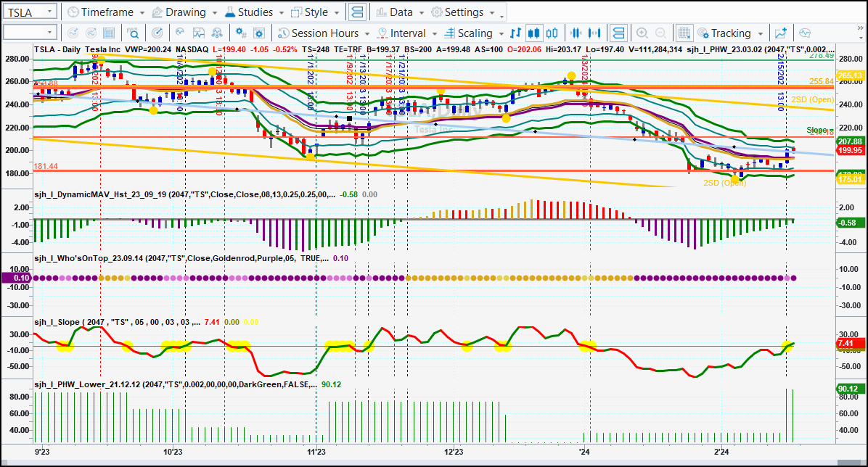
Task: Click the calendar grid icon in toolbar
Action: 109,33
